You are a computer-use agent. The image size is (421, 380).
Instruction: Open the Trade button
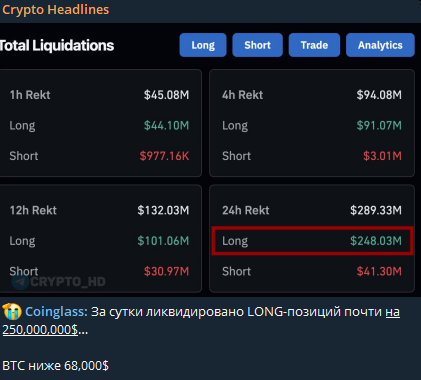[x=314, y=45]
